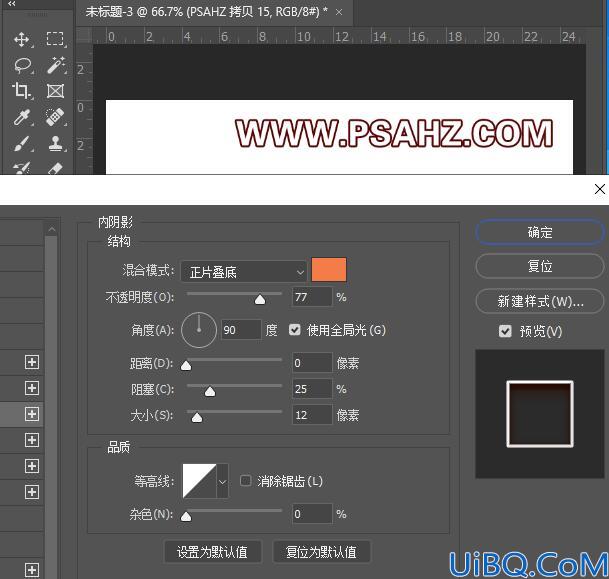Screen dimensions: 609x579
Task: Click the 距离 value field showing 0
Action: (312, 363)
